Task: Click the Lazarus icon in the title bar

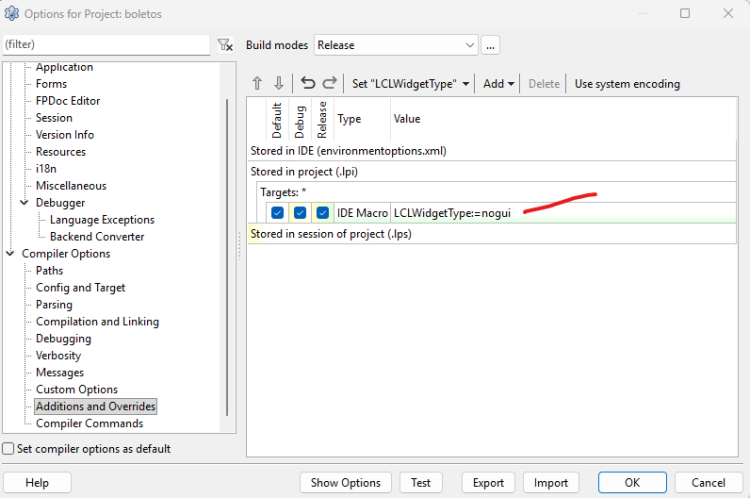Action: [11, 13]
